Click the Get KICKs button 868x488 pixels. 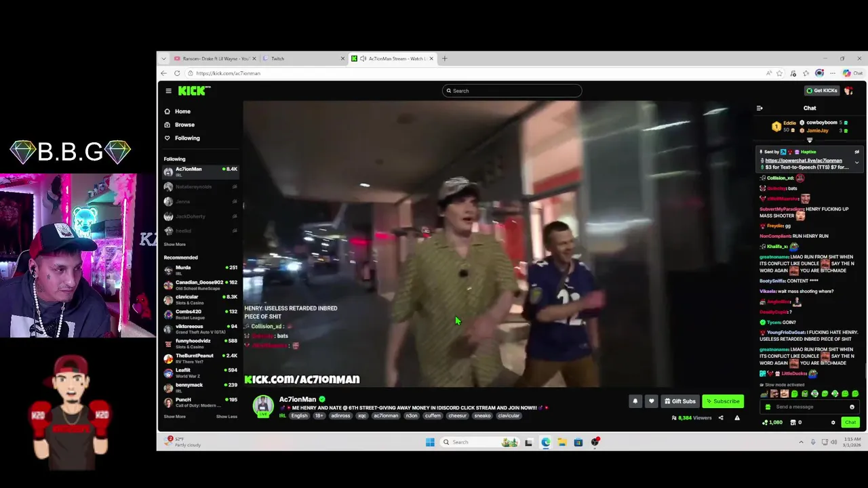(821, 91)
